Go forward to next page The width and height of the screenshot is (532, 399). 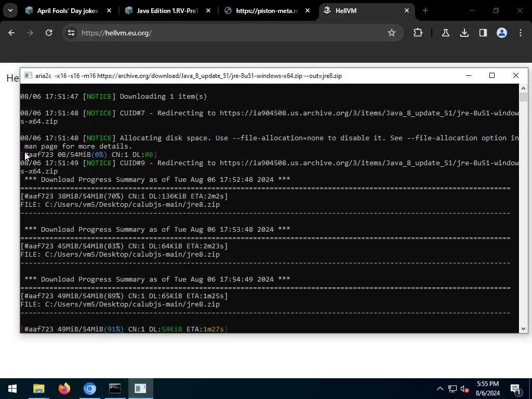pyautogui.click(x=30, y=33)
